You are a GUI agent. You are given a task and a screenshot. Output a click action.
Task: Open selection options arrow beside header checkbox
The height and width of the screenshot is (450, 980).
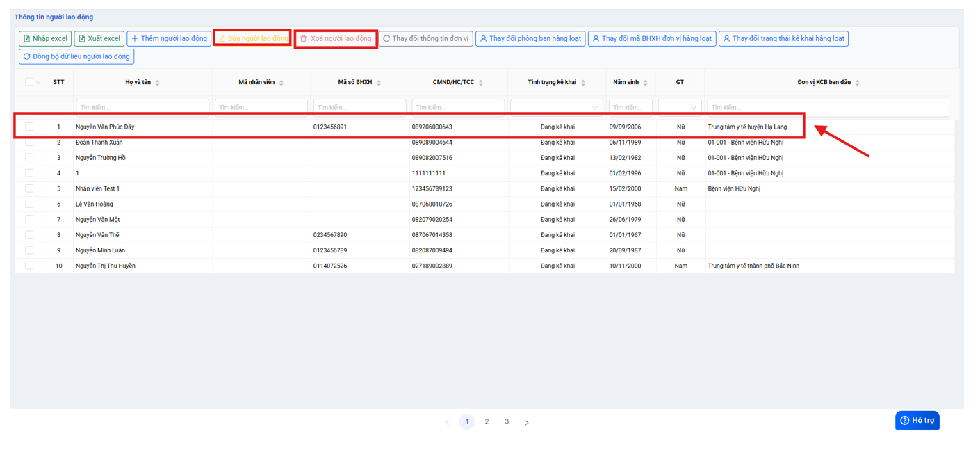pos(38,83)
